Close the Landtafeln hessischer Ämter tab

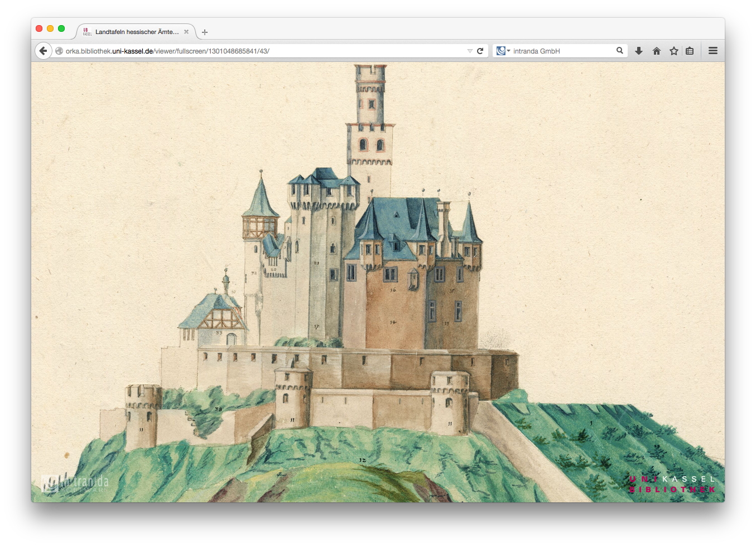click(186, 32)
